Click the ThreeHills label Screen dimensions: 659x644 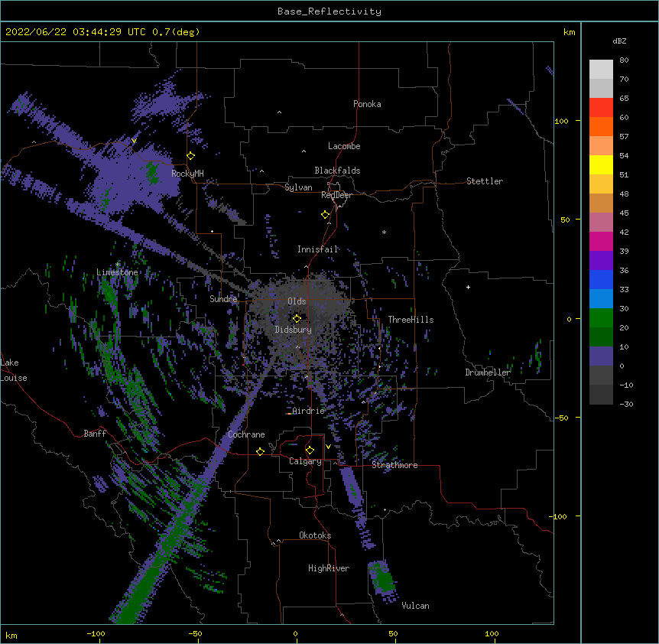(411, 320)
